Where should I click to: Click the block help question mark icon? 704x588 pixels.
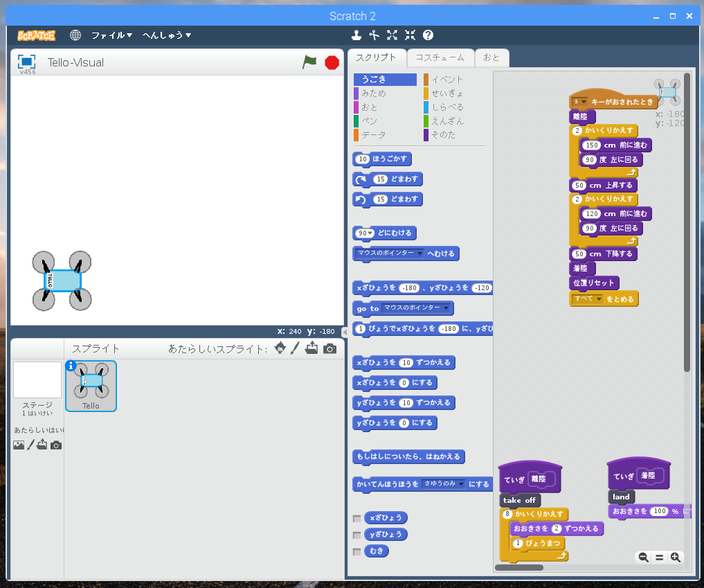pyautogui.click(x=428, y=35)
